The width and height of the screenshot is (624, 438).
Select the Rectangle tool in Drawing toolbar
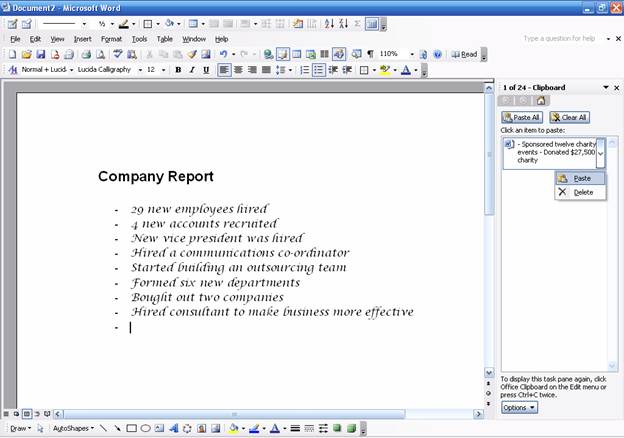132,428
